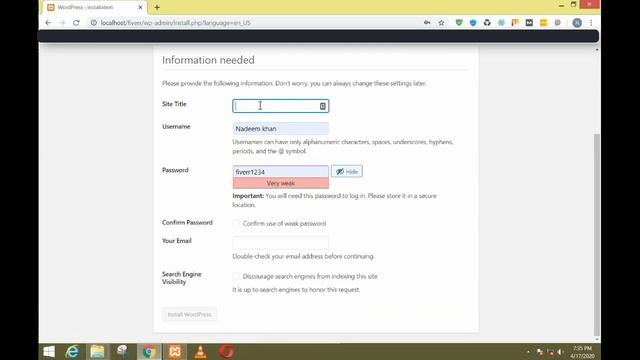Reload the page with the refresh icon
Screen dimensions: 640x360
click(76, 23)
